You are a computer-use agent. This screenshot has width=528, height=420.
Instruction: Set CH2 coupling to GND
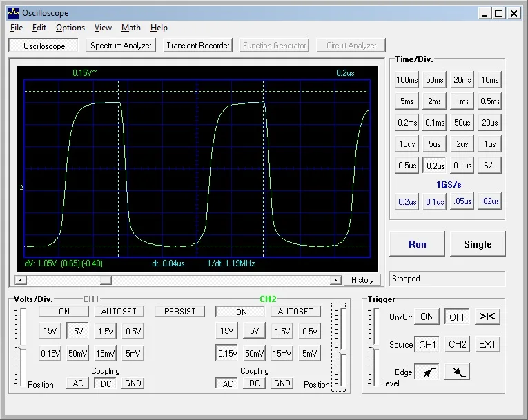(282, 383)
